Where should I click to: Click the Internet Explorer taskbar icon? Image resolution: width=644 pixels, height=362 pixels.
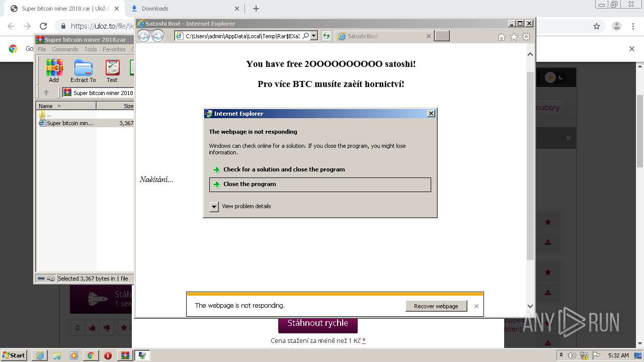[40, 355]
